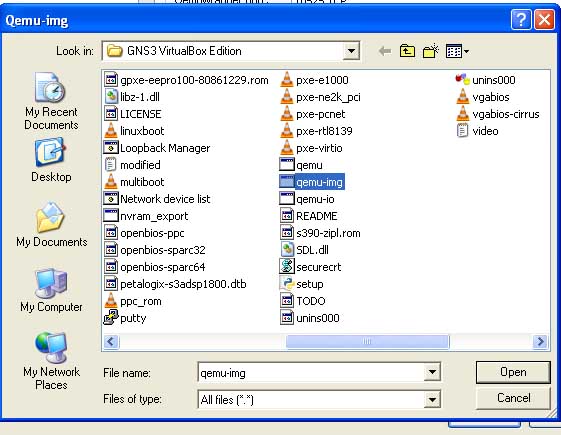This screenshot has width=561, height=435.
Task: Select the qemu executable icon
Action: (x=287, y=165)
